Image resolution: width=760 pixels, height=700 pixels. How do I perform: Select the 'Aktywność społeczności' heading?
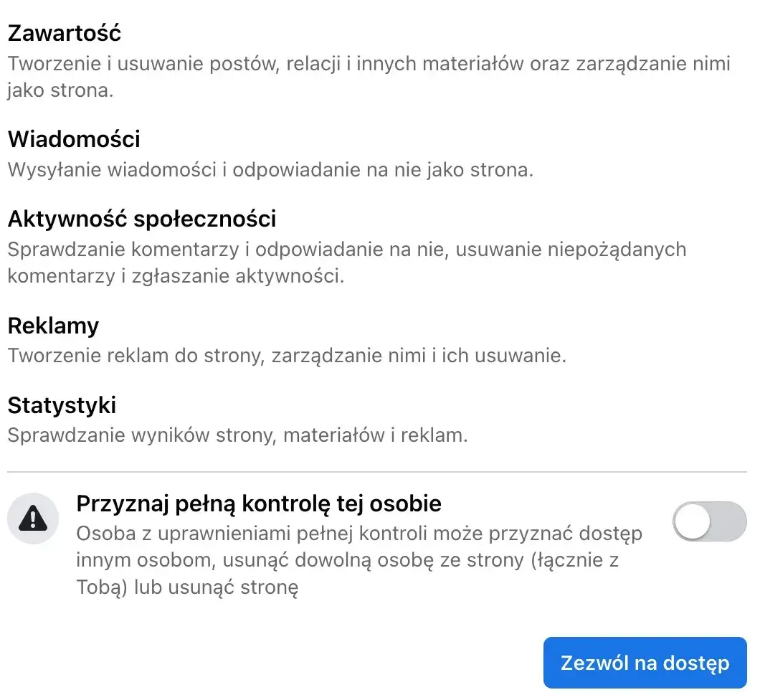(x=141, y=219)
